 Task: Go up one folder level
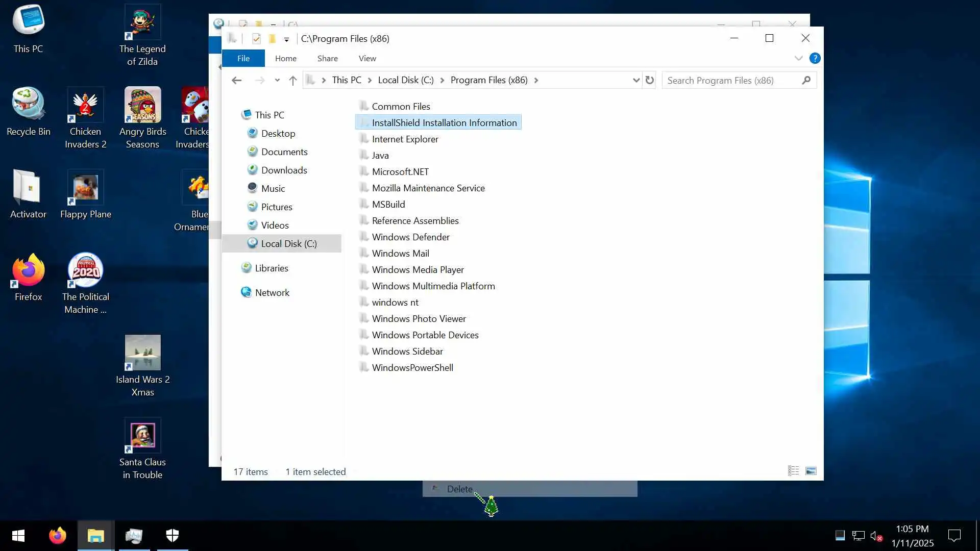tap(292, 80)
